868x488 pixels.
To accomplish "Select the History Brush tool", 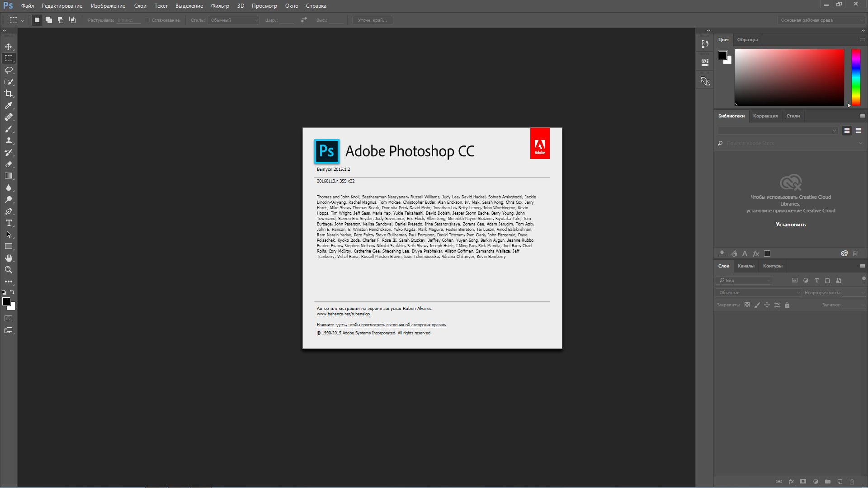I will coord(9,152).
